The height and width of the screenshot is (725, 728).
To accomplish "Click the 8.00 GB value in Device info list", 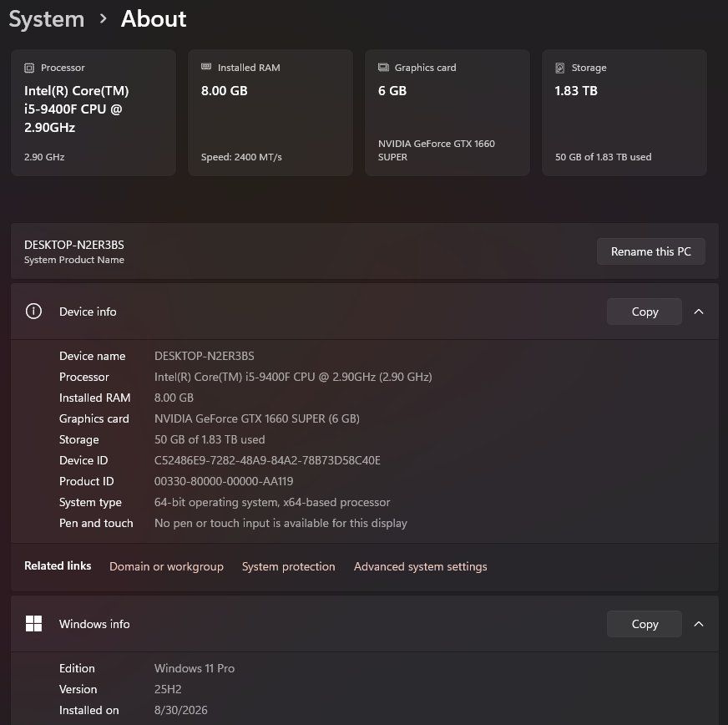I will coord(174,398).
